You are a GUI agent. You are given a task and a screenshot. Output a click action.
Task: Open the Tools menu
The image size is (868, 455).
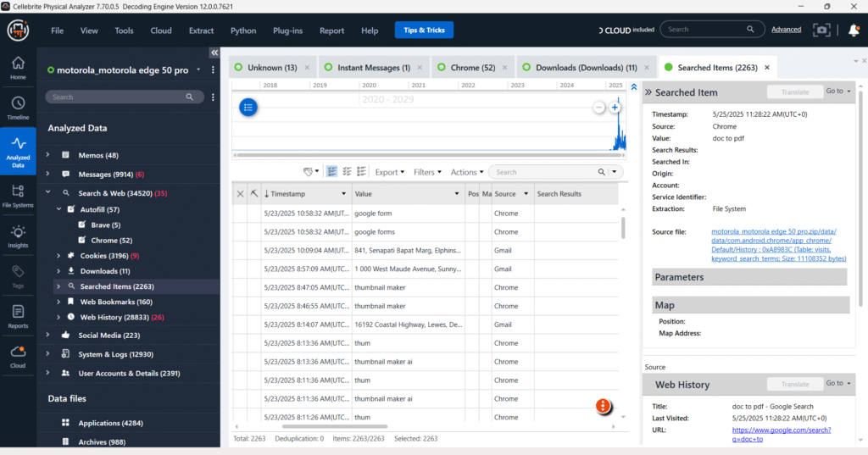[x=124, y=31]
